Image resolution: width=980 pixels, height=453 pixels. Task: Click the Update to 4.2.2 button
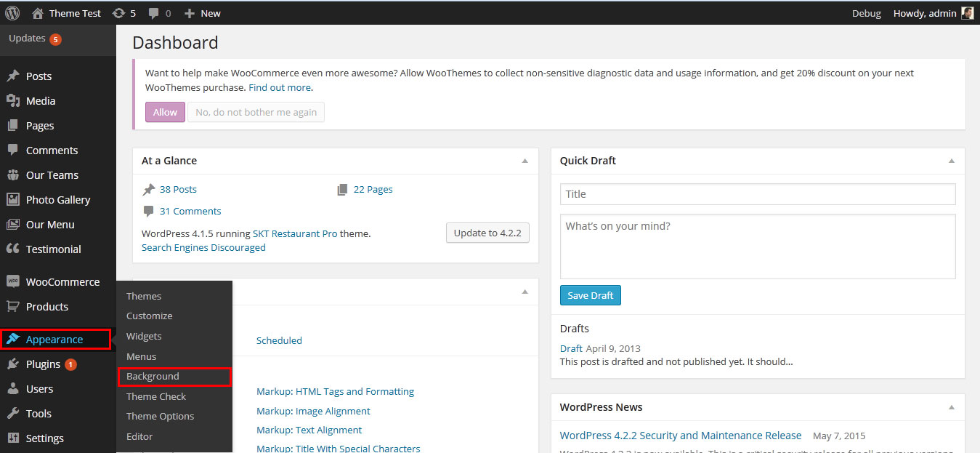point(487,233)
